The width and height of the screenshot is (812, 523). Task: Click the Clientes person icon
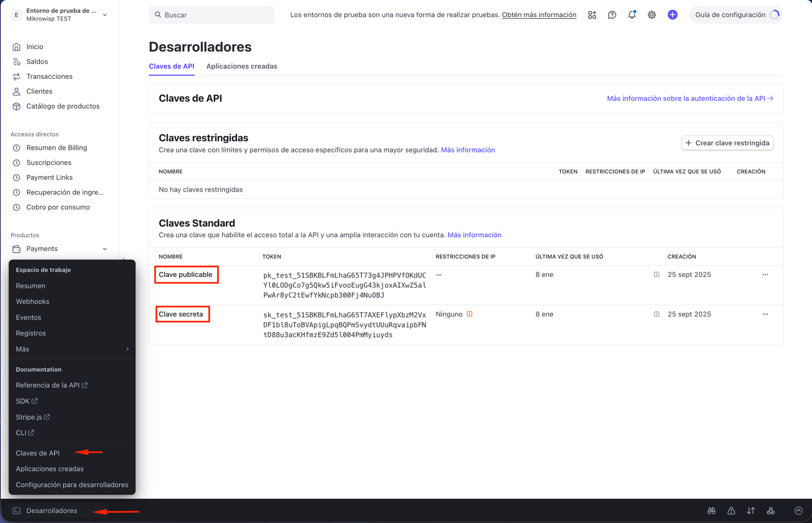click(x=17, y=91)
